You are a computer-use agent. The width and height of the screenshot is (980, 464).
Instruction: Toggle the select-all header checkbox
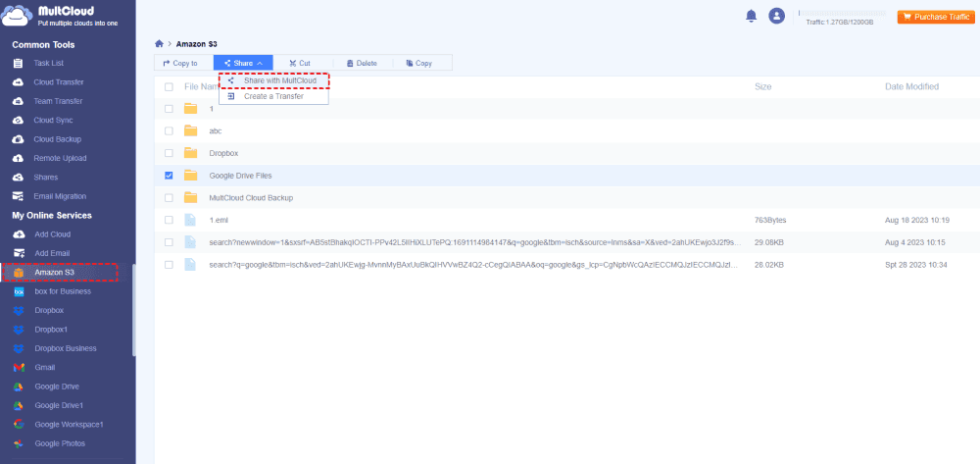click(169, 87)
